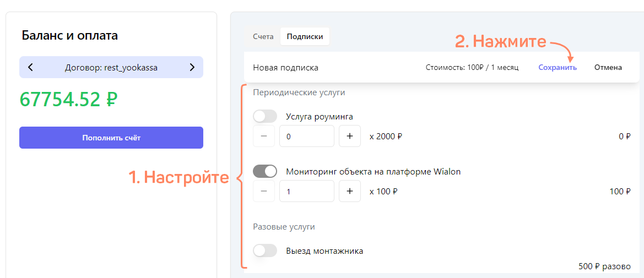Click the Договор: rest_yookassa selector
644x278 pixels.
(111, 67)
